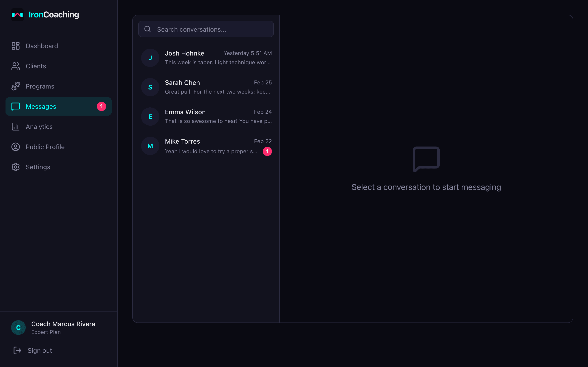Click the Messages chat bubble icon

click(16, 106)
